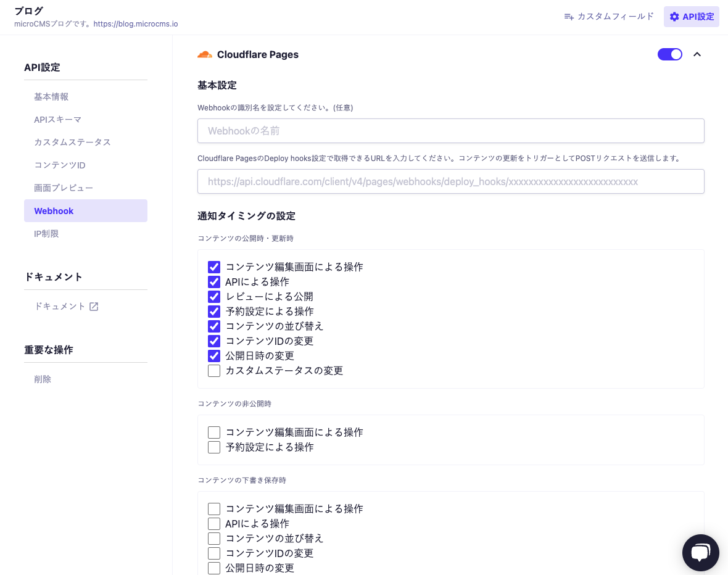Enable 予約設定による操作 under コンテンツの非公開時

(x=214, y=447)
